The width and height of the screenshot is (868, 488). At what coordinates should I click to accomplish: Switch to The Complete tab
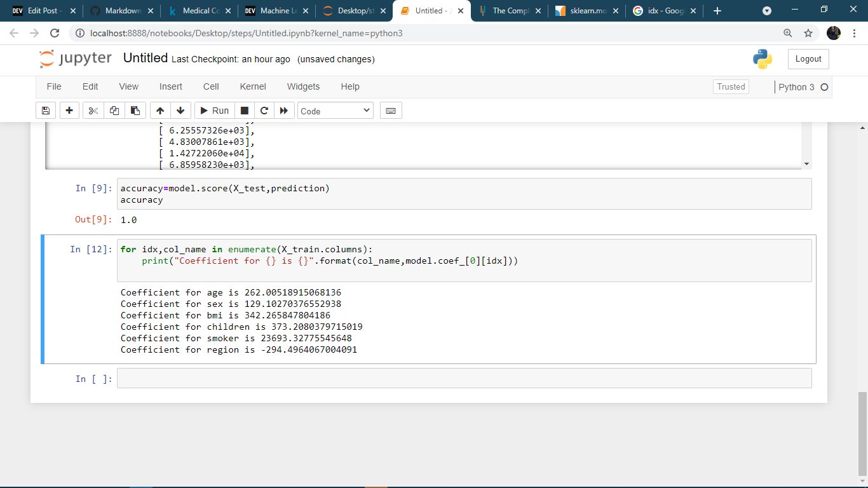pos(508,11)
